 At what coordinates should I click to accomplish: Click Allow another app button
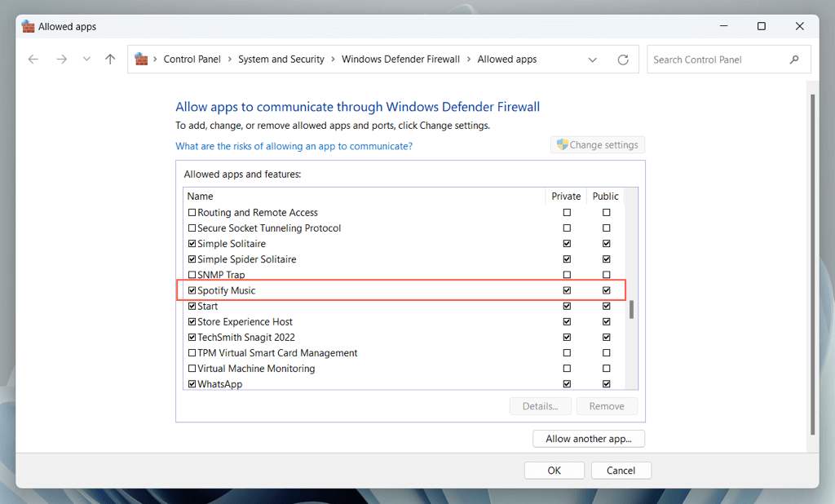tap(589, 439)
